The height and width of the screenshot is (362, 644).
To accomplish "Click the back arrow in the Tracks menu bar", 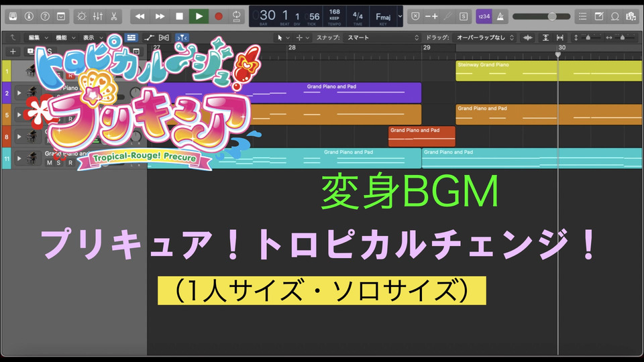I will pyautogui.click(x=13, y=38).
